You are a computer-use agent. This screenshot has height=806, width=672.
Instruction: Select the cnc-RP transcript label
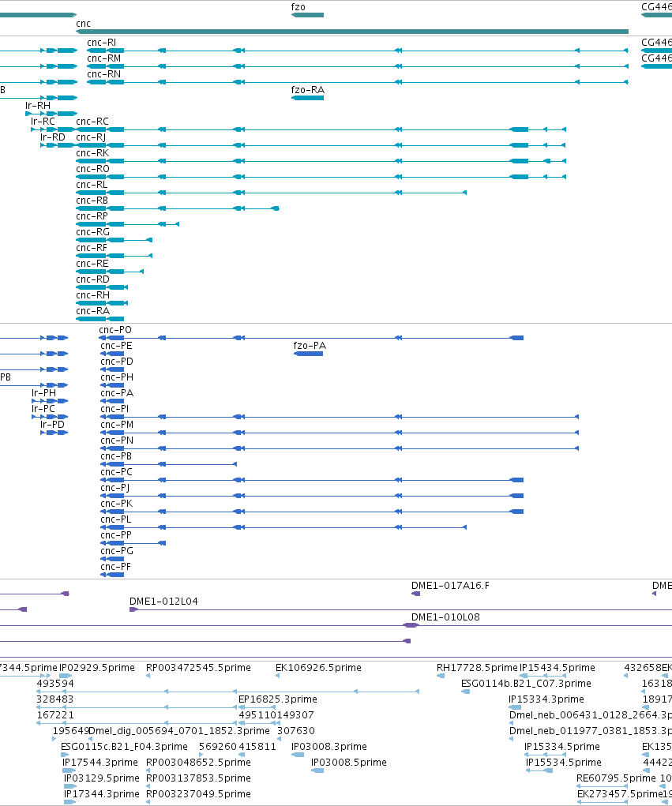[x=92, y=216]
